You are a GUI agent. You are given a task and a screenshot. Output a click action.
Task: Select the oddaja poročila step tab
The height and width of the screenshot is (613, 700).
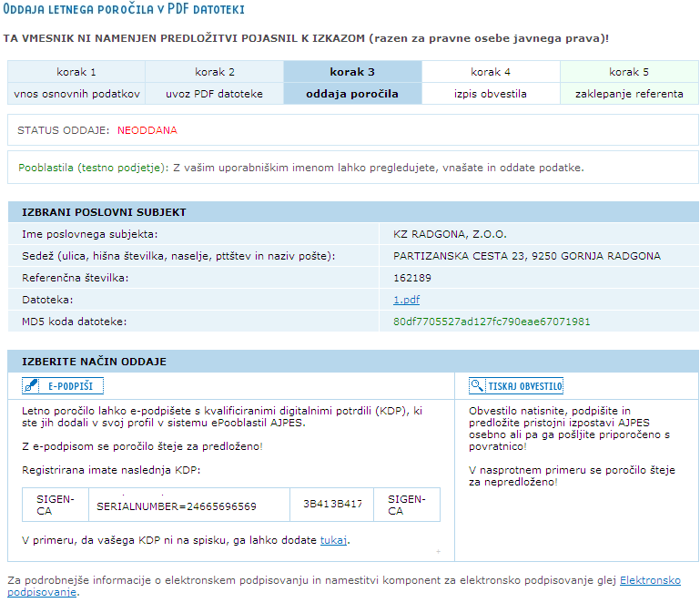tap(352, 94)
